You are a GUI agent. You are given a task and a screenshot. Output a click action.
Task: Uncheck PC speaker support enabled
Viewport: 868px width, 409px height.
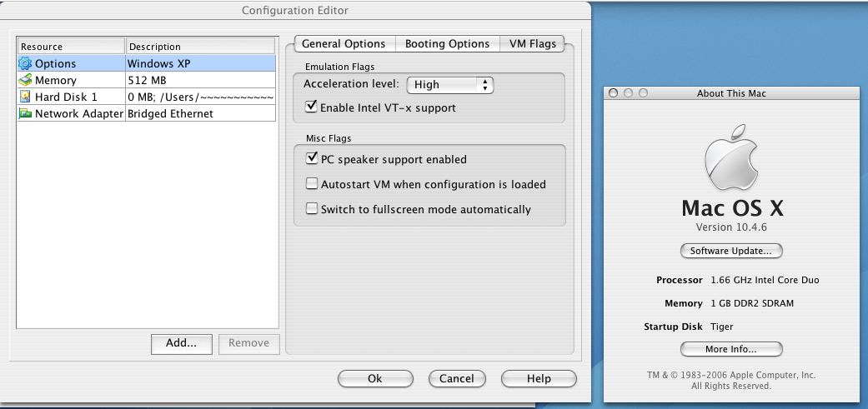[x=312, y=158]
